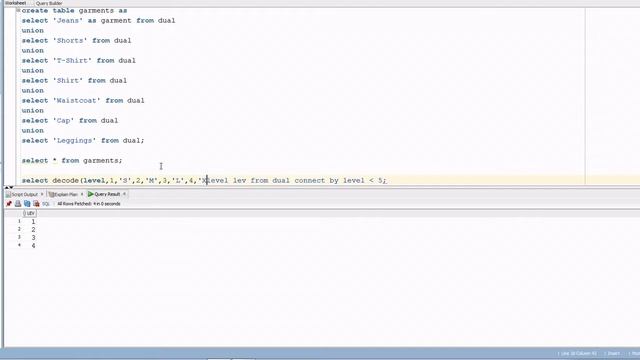Click the splitter arrows above Script Output tab
The image size is (640, 360).
click(x=9, y=187)
